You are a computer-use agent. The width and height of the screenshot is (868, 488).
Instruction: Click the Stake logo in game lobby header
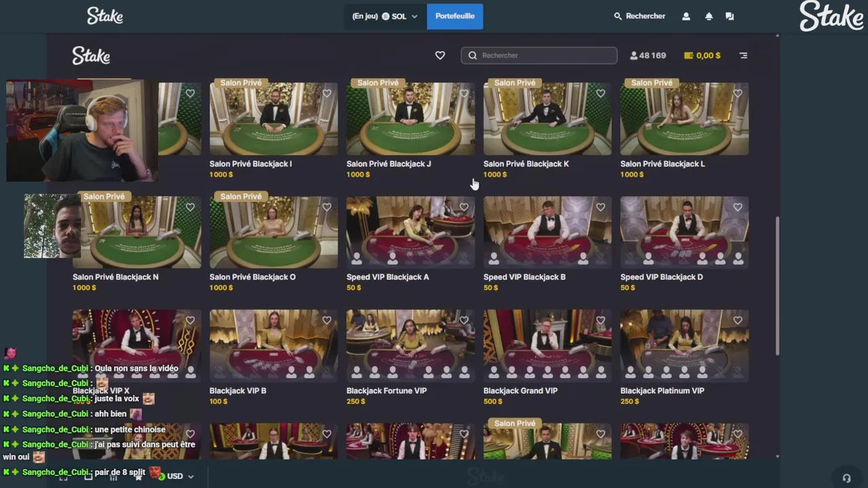[x=91, y=56]
